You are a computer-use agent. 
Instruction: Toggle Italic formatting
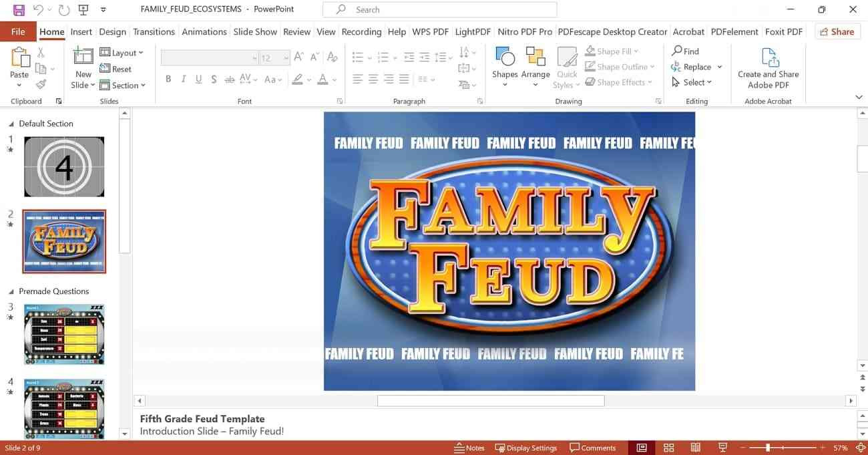click(x=184, y=79)
